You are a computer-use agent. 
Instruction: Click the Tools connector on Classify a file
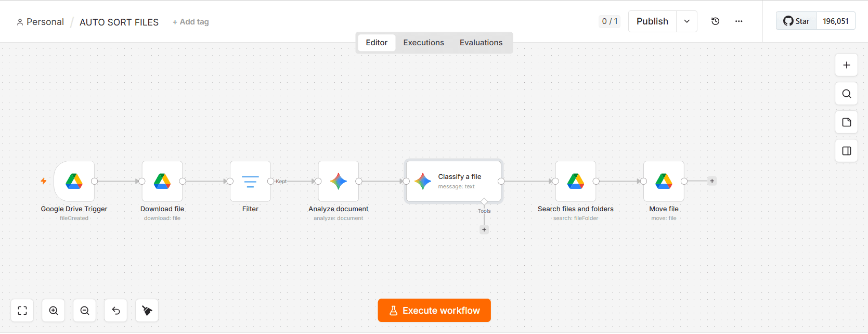pyautogui.click(x=484, y=201)
